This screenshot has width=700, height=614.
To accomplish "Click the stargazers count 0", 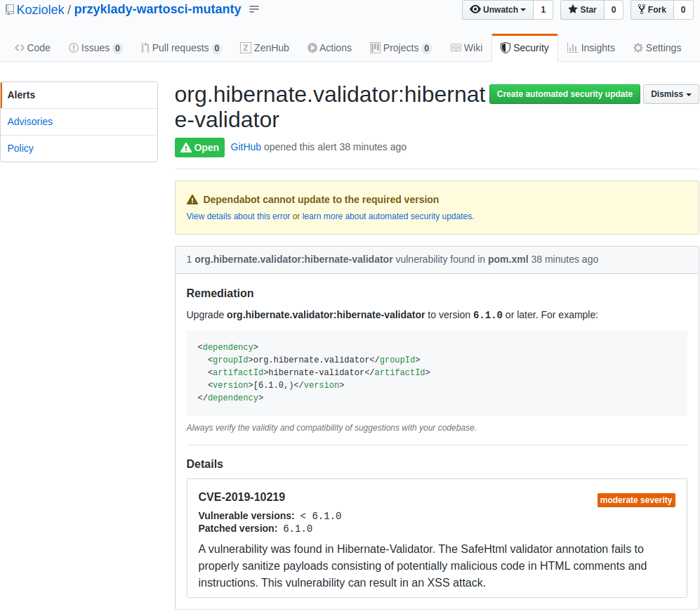I will coord(614,9).
